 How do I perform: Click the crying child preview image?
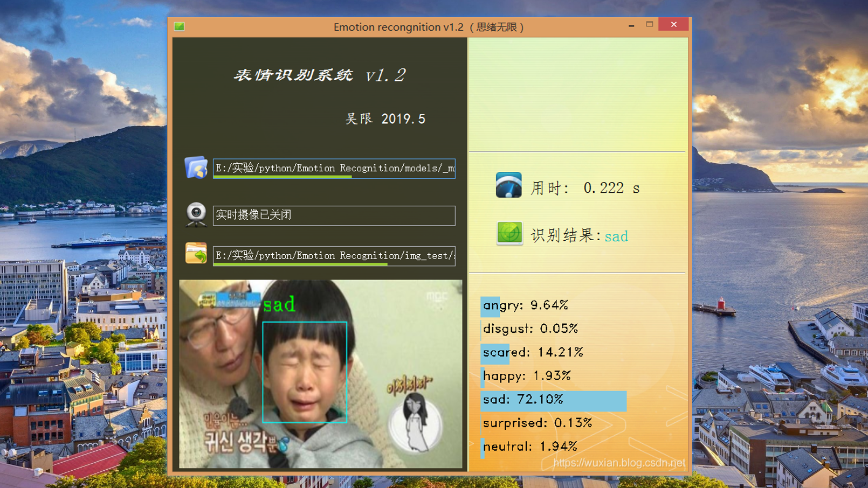321,374
